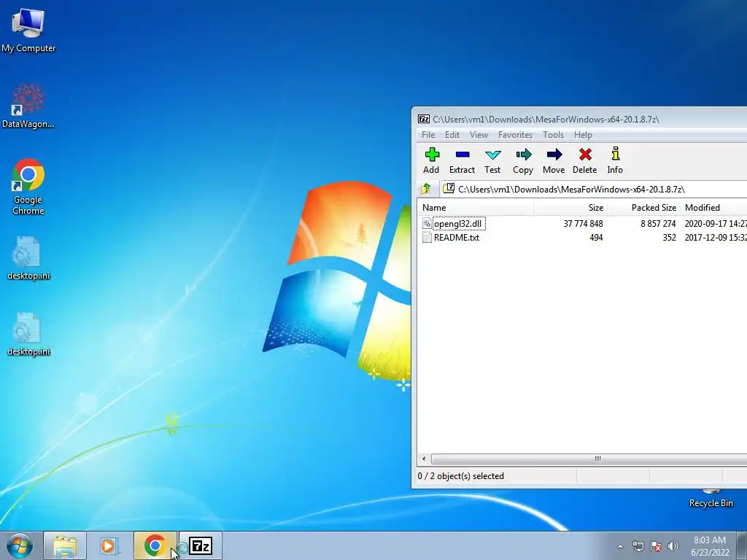Launch Windows Media Player from taskbar

point(108,545)
